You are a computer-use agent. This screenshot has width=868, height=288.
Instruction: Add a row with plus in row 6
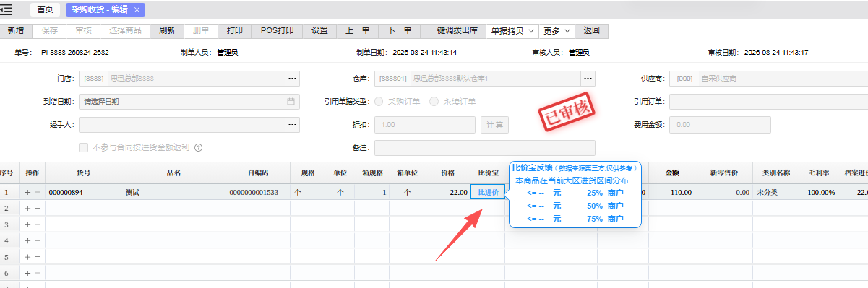coord(28,273)
